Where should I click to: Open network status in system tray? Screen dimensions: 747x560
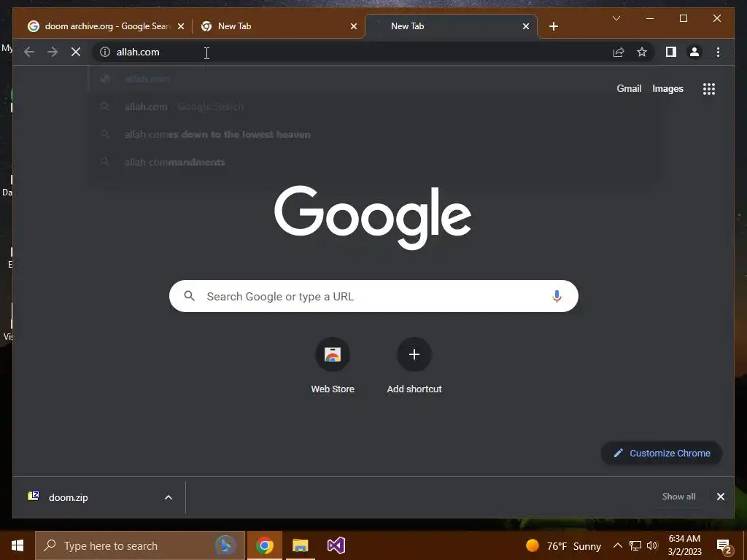635,545
